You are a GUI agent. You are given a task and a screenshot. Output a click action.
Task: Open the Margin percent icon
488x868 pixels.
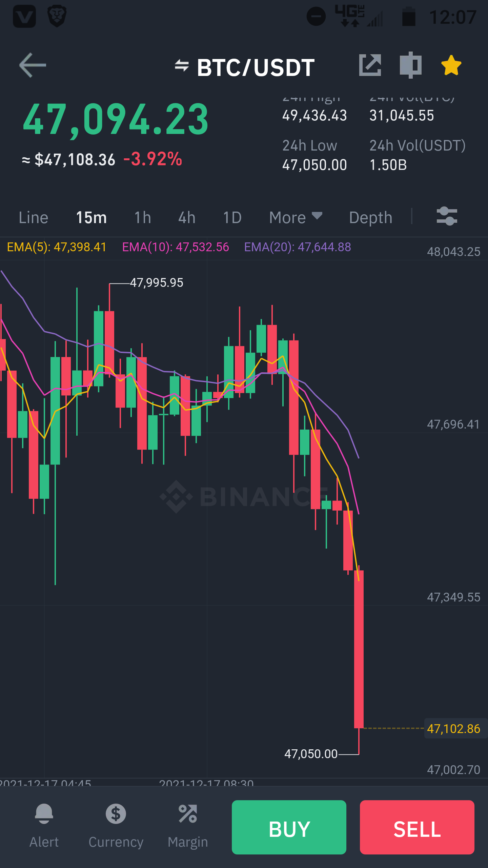coord(188,814)
